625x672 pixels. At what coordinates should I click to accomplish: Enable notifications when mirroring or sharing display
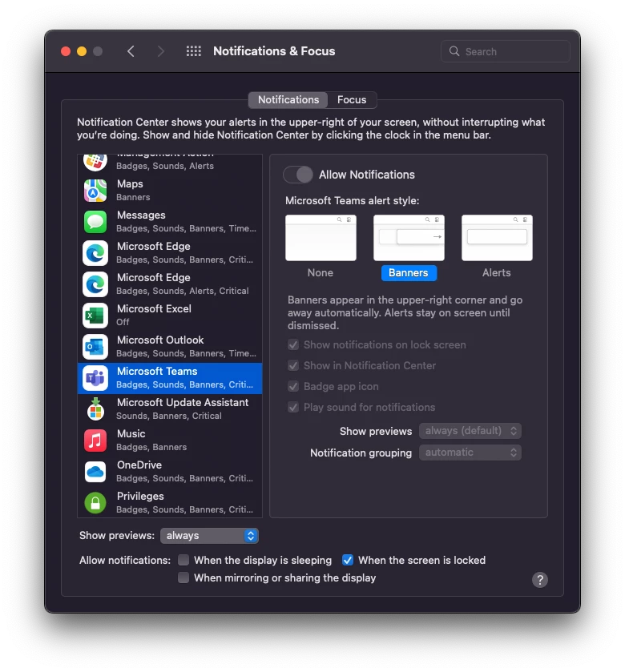pyautogui.click(x=183, y=577)
